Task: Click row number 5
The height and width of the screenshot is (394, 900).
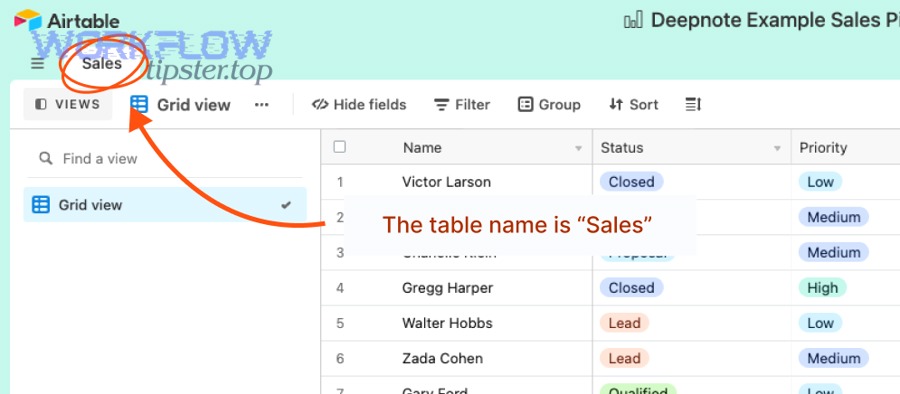Action: click(340, 323)
